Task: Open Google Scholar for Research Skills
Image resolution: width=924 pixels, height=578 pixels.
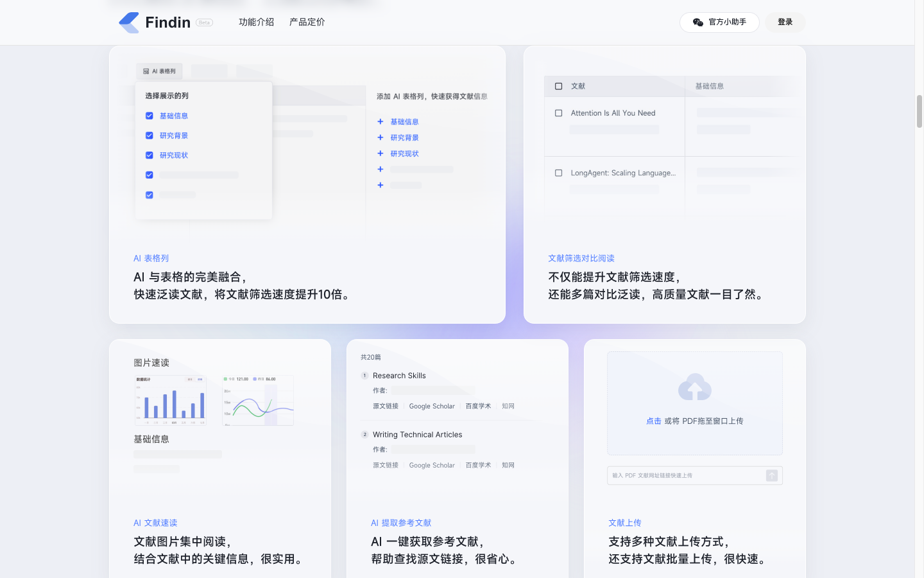Action: point(432,405)
